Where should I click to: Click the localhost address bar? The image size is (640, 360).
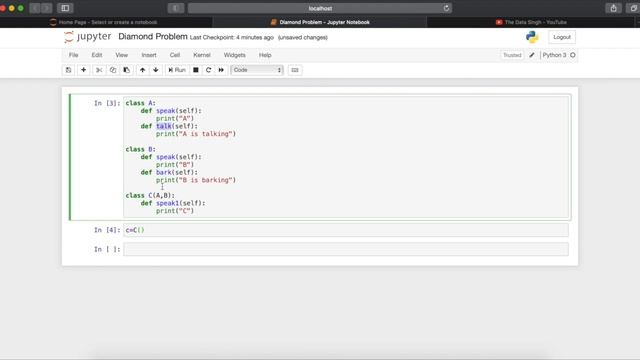click(x=320, y=8)
